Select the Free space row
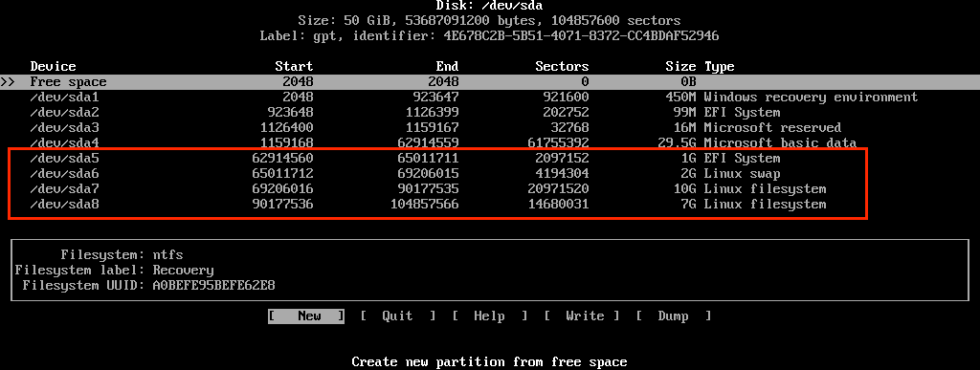The width and height of the screenshot is (980, 370). point(490,81)
